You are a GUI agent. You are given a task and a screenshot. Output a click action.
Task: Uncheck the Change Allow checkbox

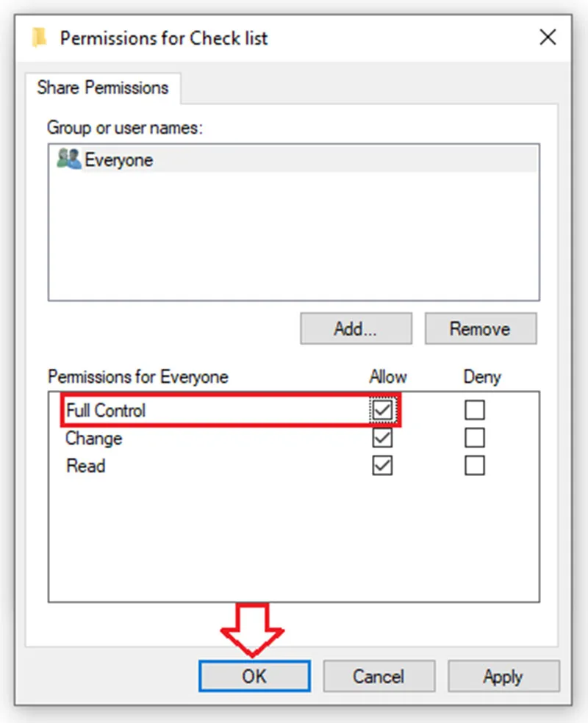[382, 438]
